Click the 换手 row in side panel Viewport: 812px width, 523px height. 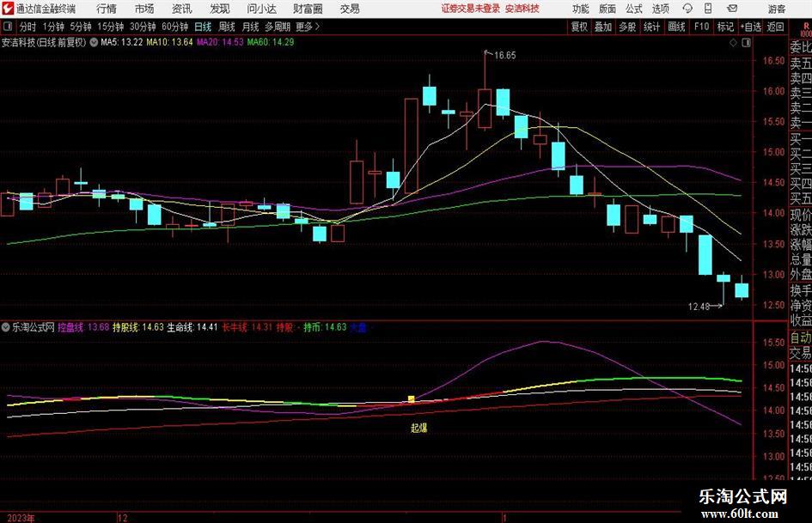pyautogui.click(x=801, y=290)
